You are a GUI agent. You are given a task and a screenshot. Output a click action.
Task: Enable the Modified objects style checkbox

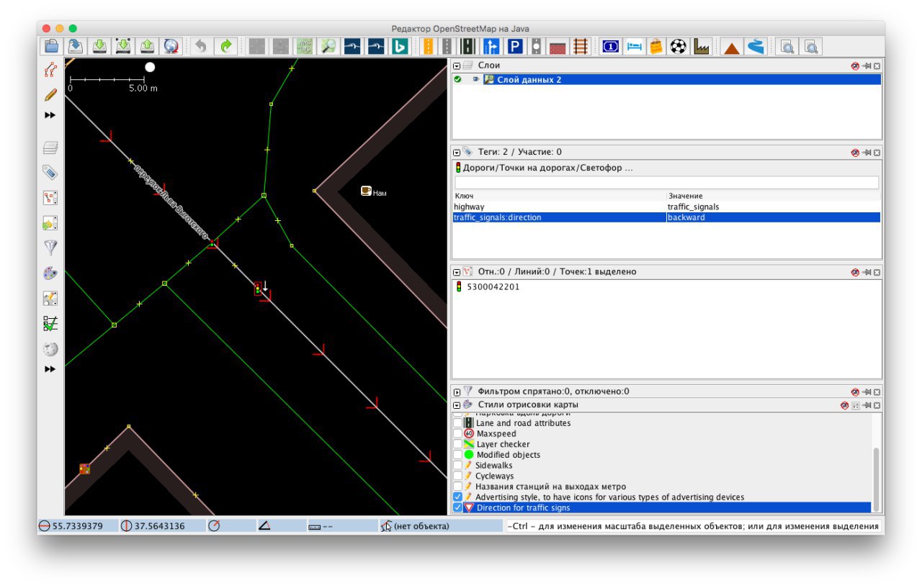pos(458,455)
